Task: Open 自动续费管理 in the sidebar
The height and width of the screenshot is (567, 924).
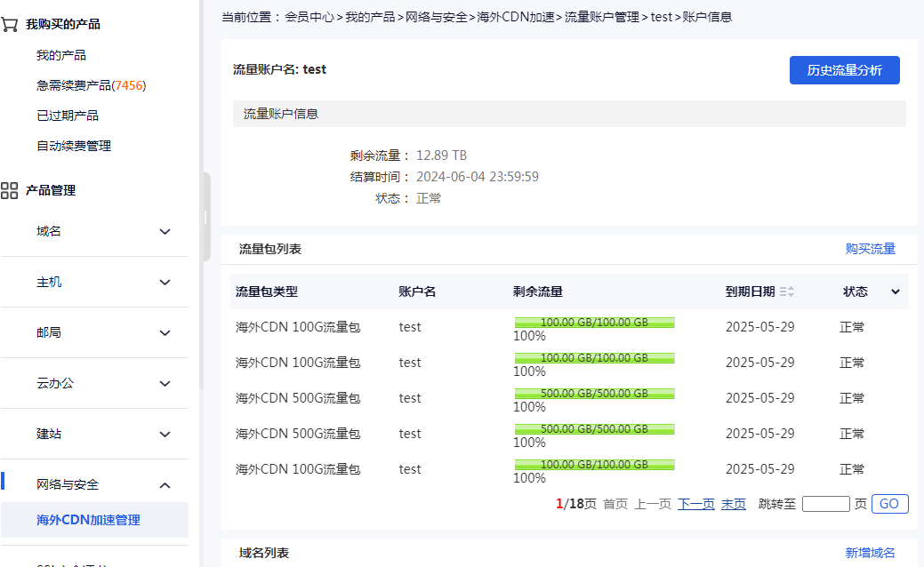Action: [x=74, y=146]
